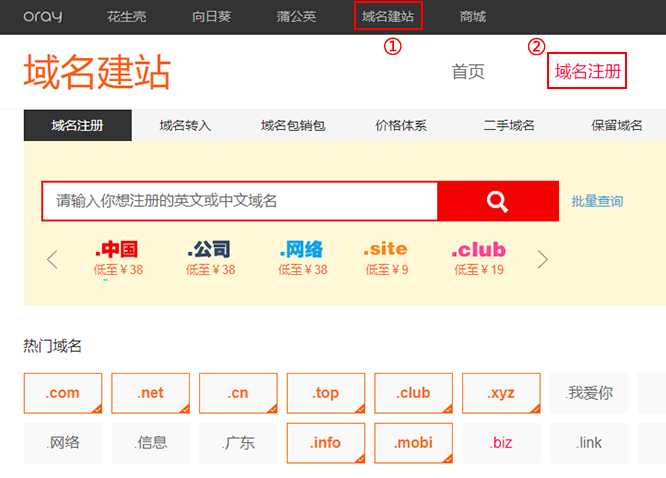Click the 首页 header link
The width and height of the screenshot is (666, 478).
click(x=468, y=71)
